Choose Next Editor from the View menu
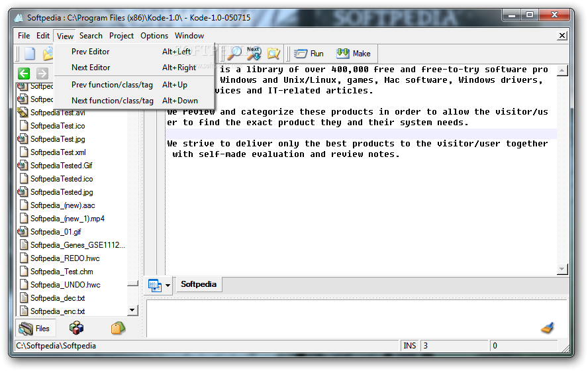The image size is (588, 371). (134, 68)
